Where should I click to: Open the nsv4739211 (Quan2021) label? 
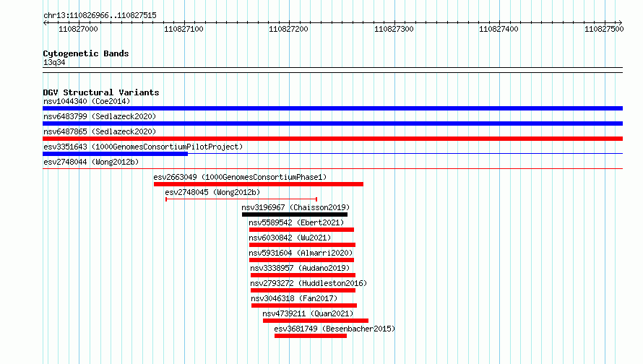[308, 313]
